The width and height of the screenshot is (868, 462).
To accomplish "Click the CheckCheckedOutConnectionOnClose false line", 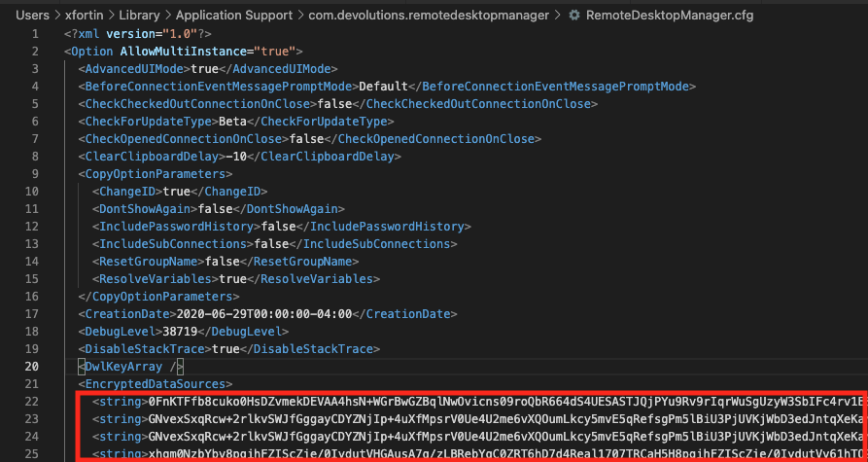I will click(338, 104).
